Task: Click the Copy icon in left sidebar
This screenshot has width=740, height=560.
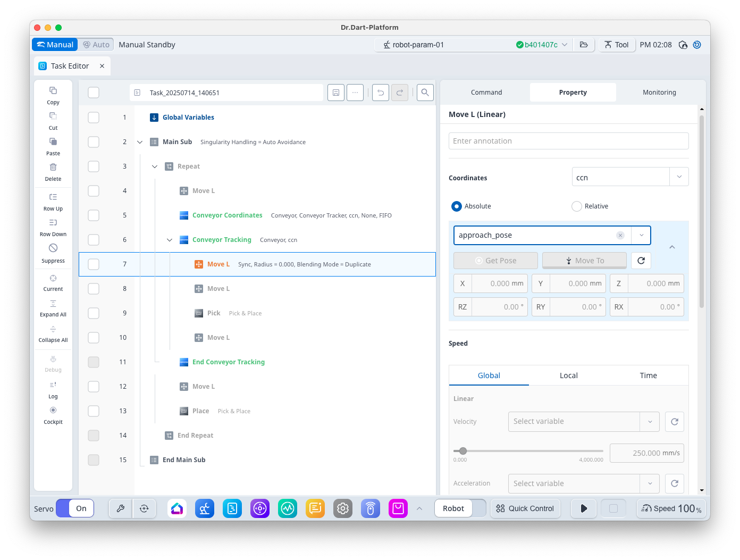Action: pyautogui.click(x=53, y=91)
